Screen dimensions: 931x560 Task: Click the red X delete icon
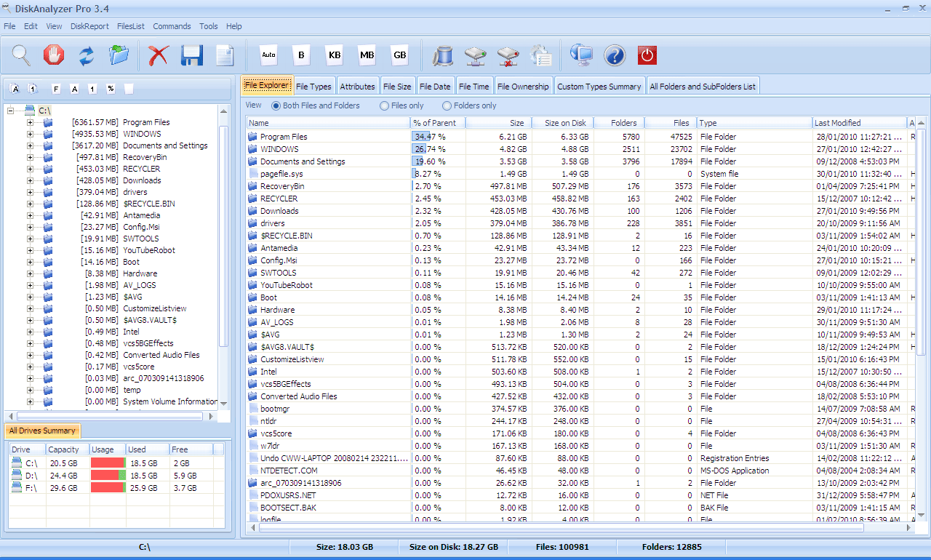coord(158,55)
